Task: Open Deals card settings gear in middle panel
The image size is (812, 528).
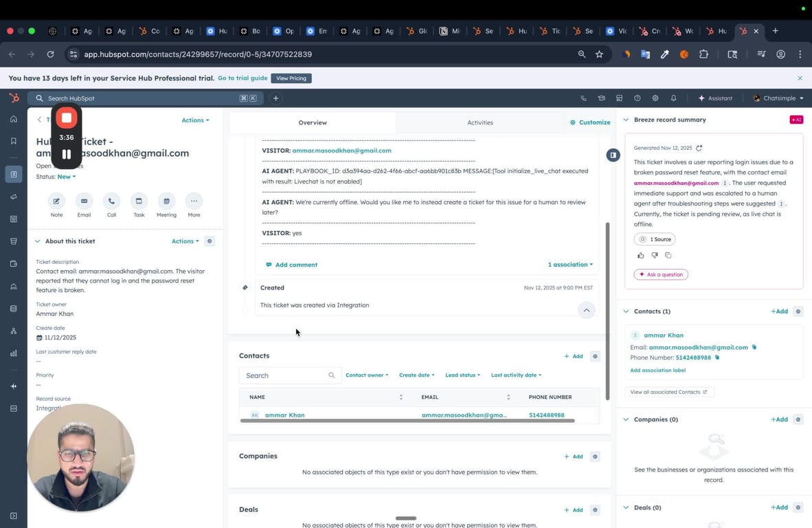Action: tap(595, 510)
